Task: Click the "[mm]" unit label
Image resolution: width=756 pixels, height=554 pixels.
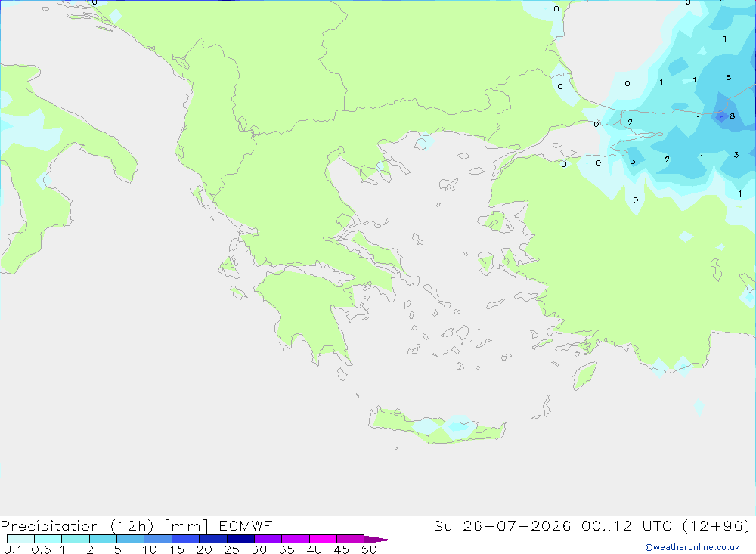Action: [x=186, y=526]
